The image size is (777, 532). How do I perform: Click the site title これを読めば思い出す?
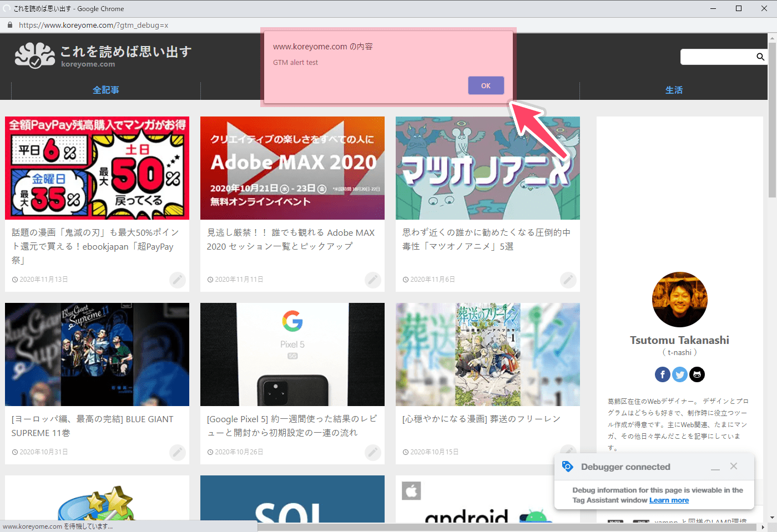pyautogui.click(x=126, y=51)
